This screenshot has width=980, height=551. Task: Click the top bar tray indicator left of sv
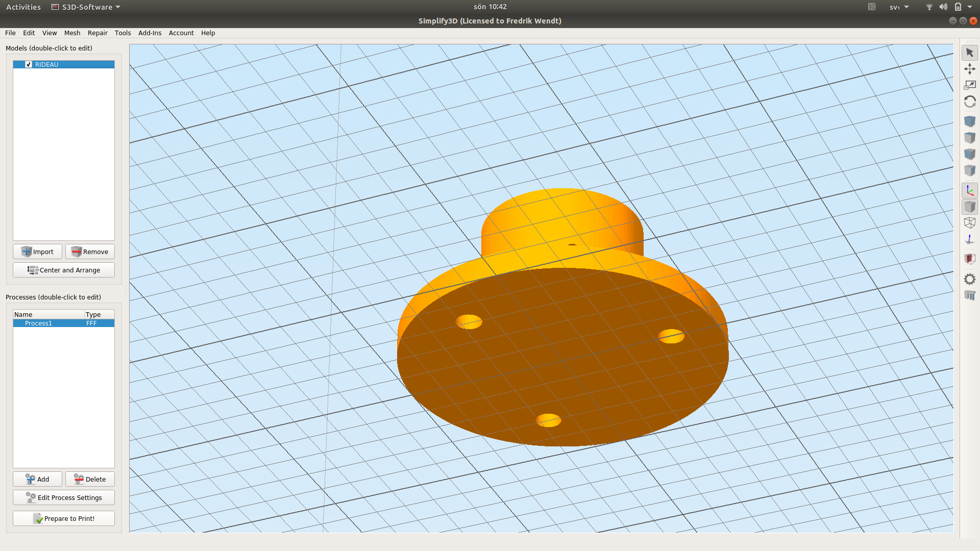pyautogui.click(x=872, y=7)
